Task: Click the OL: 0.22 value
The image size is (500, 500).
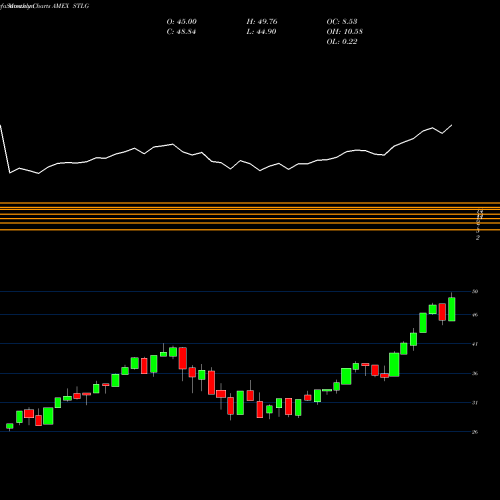Action: 342,42
